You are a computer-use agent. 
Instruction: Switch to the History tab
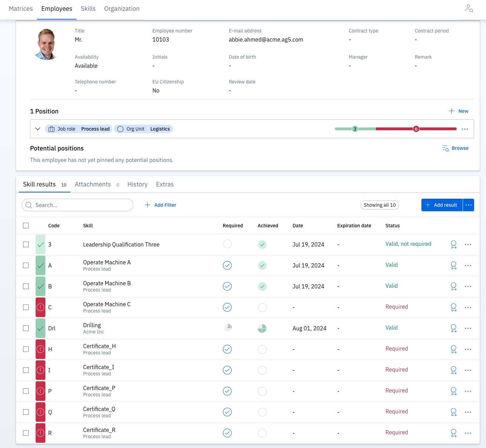(x=137, y=184)
